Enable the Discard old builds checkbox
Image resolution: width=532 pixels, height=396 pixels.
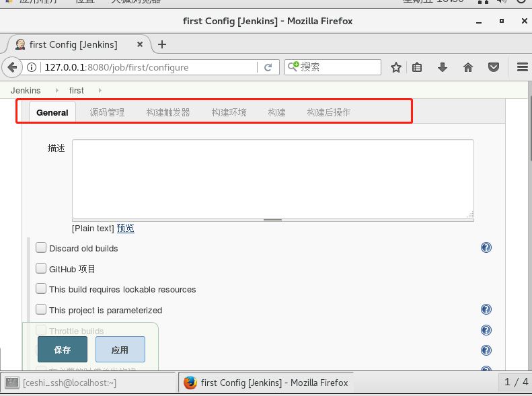(x=41, y=248)
